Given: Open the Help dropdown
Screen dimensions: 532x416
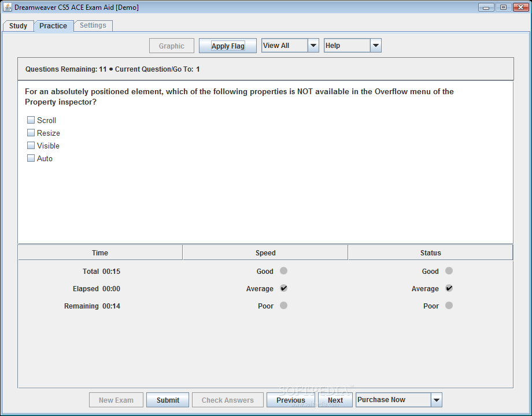Looking at the screenshot, I should coord(353,46).
